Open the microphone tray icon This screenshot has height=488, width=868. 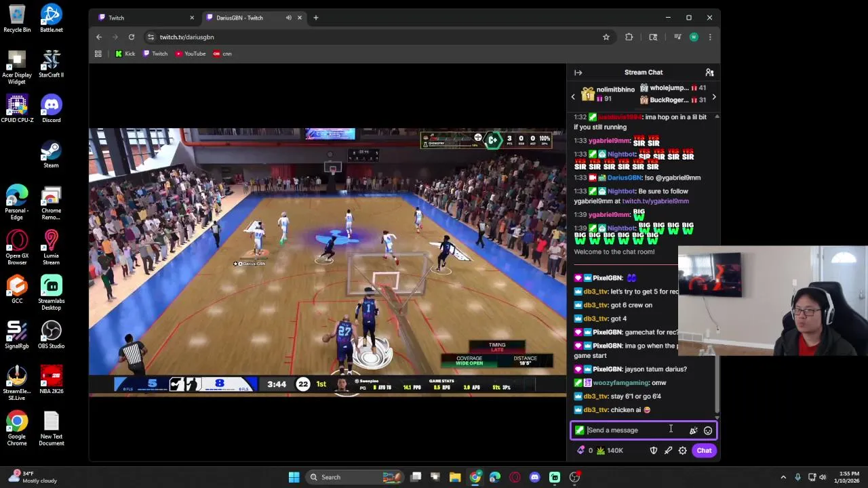(x=797, y=477)
